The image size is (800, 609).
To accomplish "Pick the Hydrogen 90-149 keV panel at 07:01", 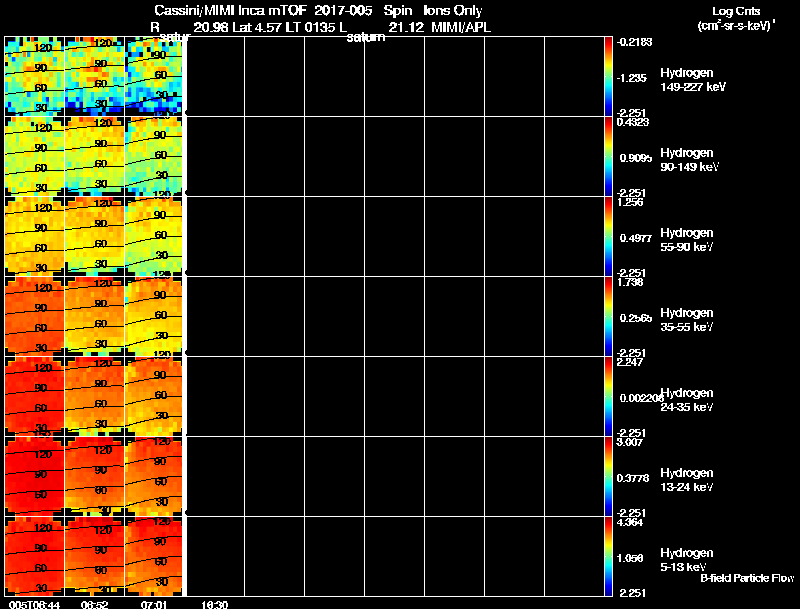I will [154, 156].
